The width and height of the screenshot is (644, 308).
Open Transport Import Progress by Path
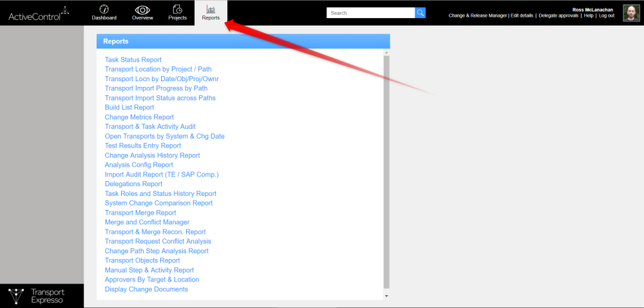point(156,88)
